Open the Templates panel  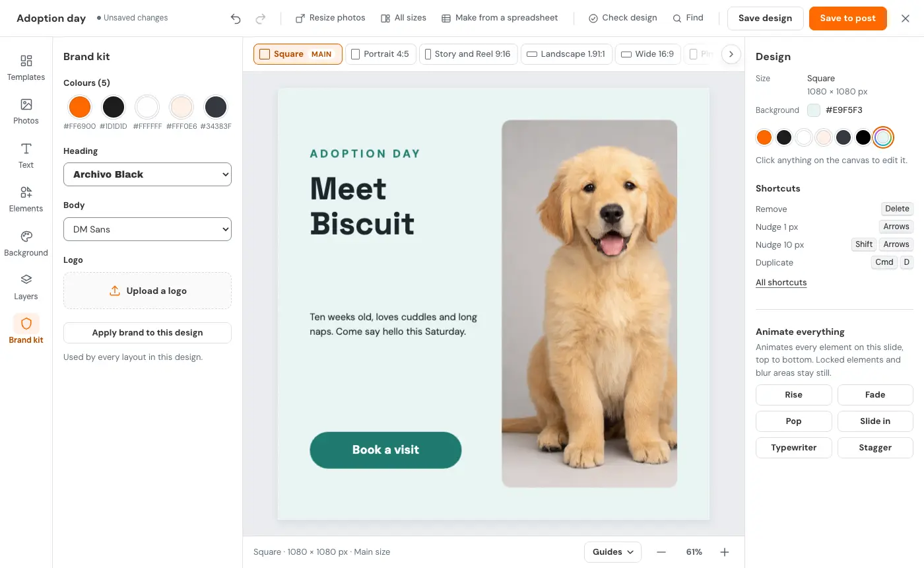pos(26,68)
